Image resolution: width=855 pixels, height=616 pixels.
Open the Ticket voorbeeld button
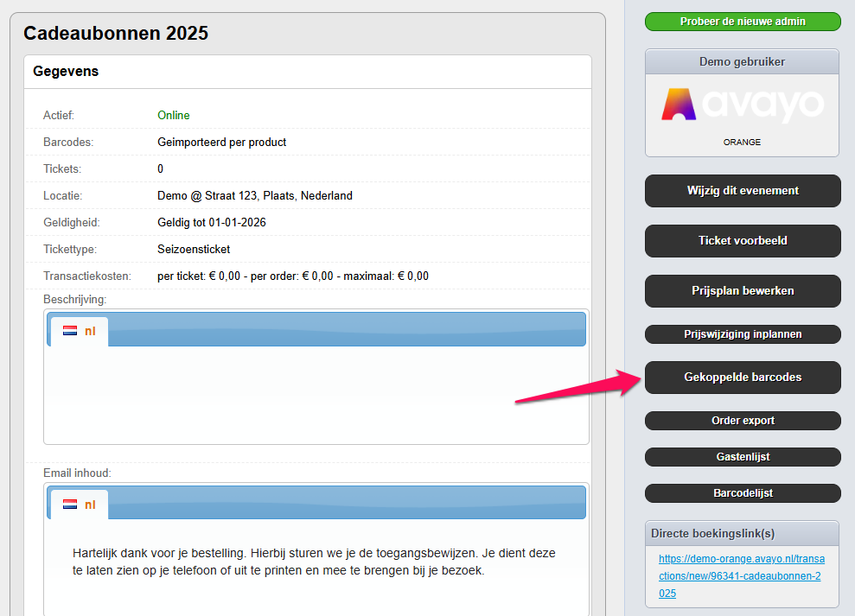point(743,241)
